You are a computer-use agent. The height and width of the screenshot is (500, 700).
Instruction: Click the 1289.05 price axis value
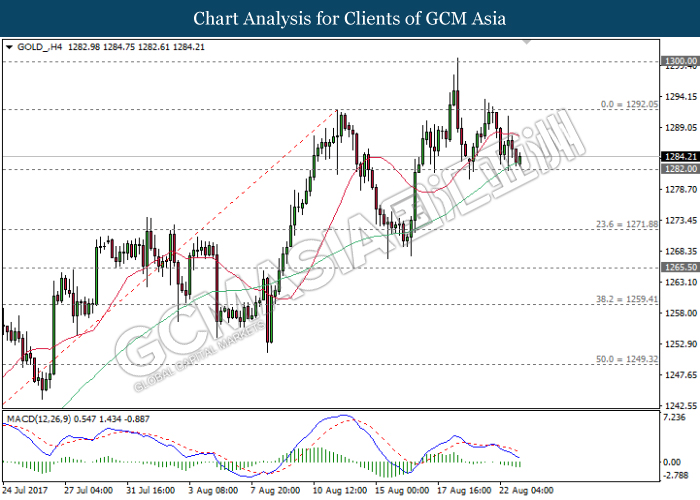[x=681, y=128]
